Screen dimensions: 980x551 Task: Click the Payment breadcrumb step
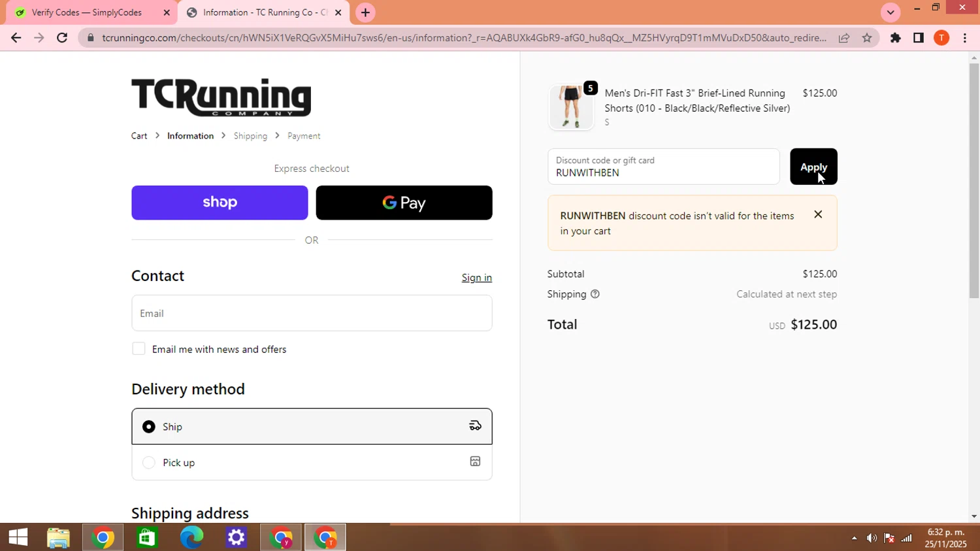pyautogui.click(x=304, y=136)
